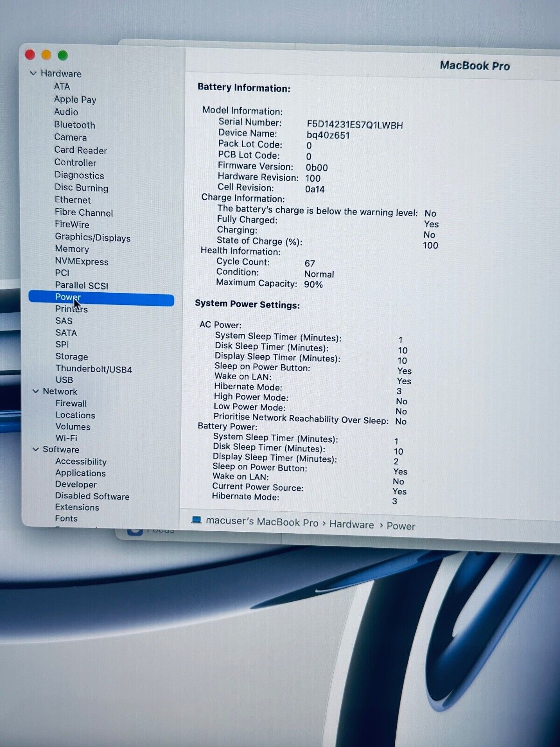Select Bluetooth in the Hardware list
Image resolution: width=560 pixels, height=747 pixels.
click(x=74, y=125)
